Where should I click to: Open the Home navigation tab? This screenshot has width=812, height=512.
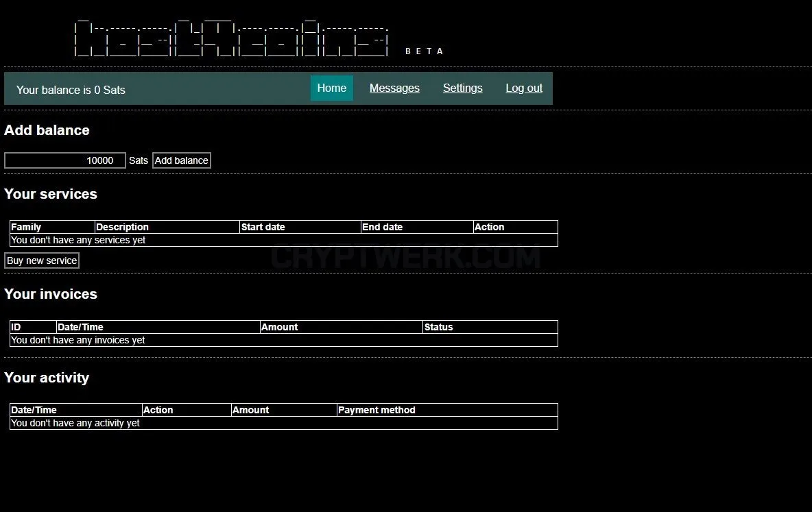click(x=331, y=88)
